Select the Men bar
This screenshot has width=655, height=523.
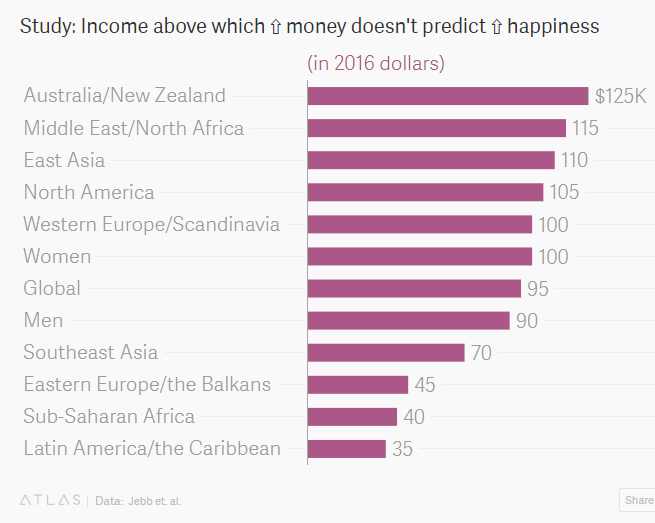408,320
